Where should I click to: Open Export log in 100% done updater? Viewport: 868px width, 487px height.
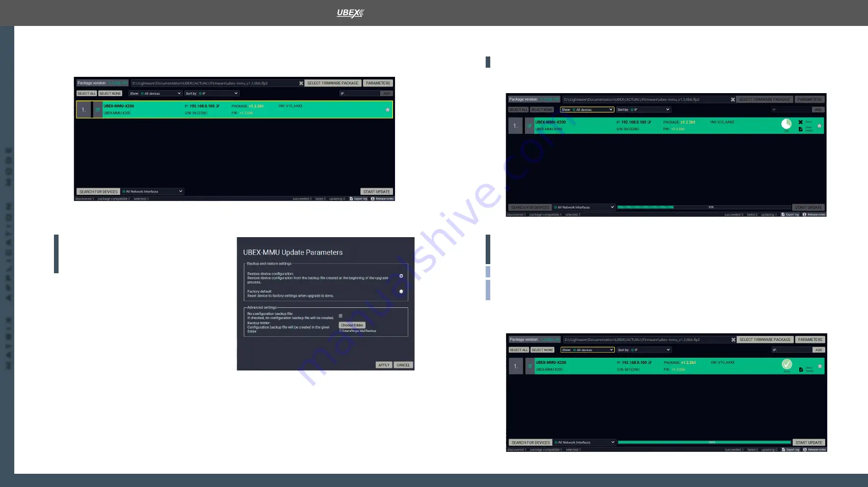(x=791, y=449)
